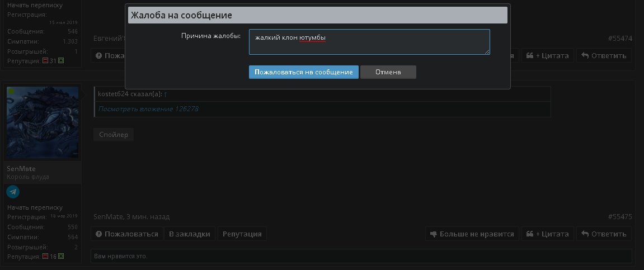Click registration date 15 июл 2019
The height and width of the screenshot is (270, 644).
tap(63, 22)
